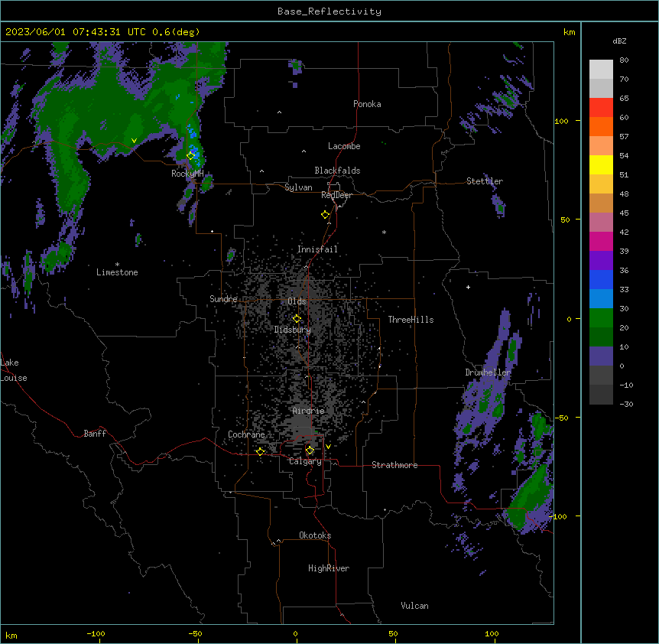Select the yellow 54-51 dBZ legend swatch

(x=601, y=164)
